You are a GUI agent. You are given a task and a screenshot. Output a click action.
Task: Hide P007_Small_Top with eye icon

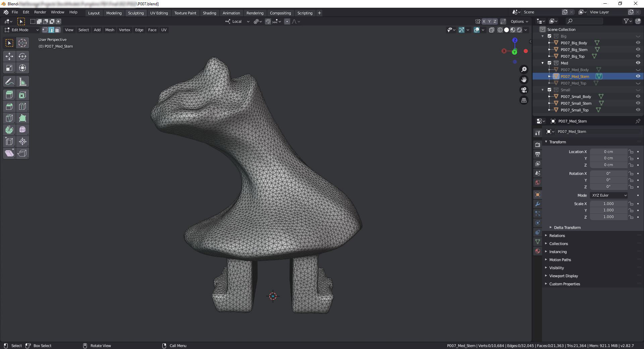pyautogui.click(x=638, y=110)
